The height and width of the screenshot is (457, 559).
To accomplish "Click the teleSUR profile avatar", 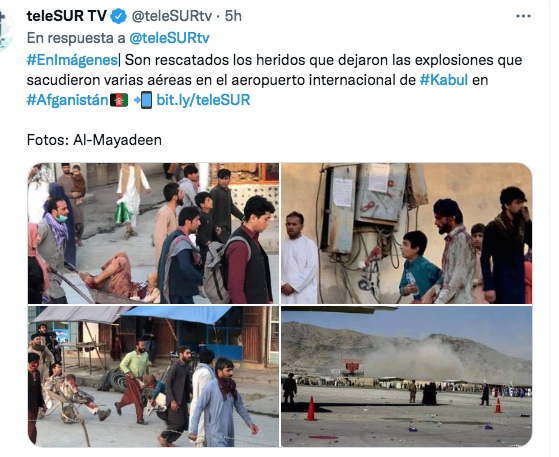I will [6, 30].
